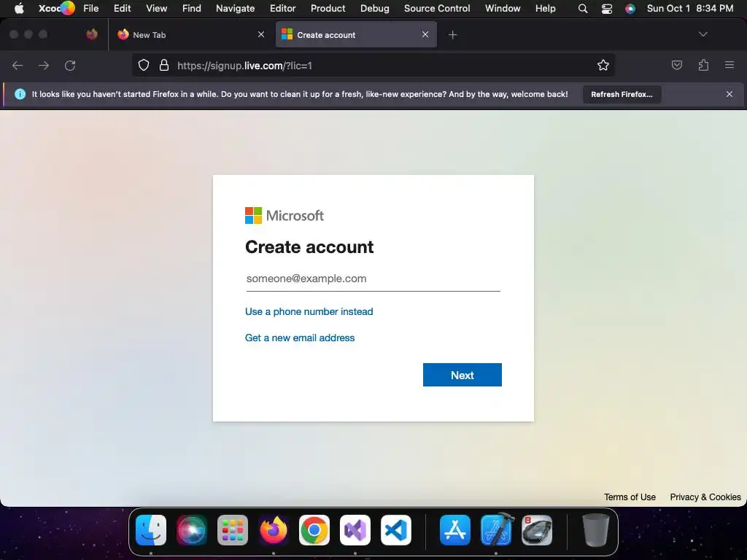Viewport: 747px width, 560px height.
Task: Open the View menu
Action: click(156, 8)
